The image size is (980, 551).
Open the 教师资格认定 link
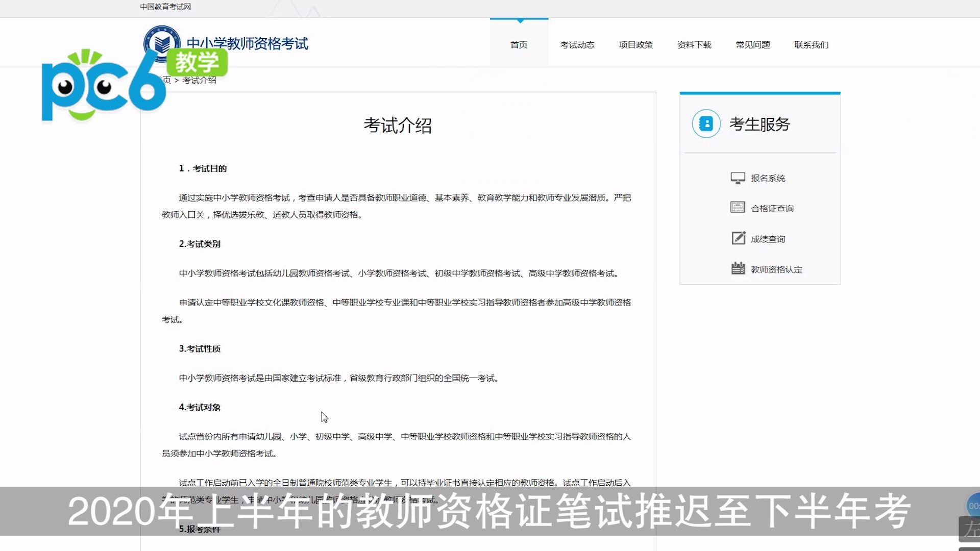777,269
